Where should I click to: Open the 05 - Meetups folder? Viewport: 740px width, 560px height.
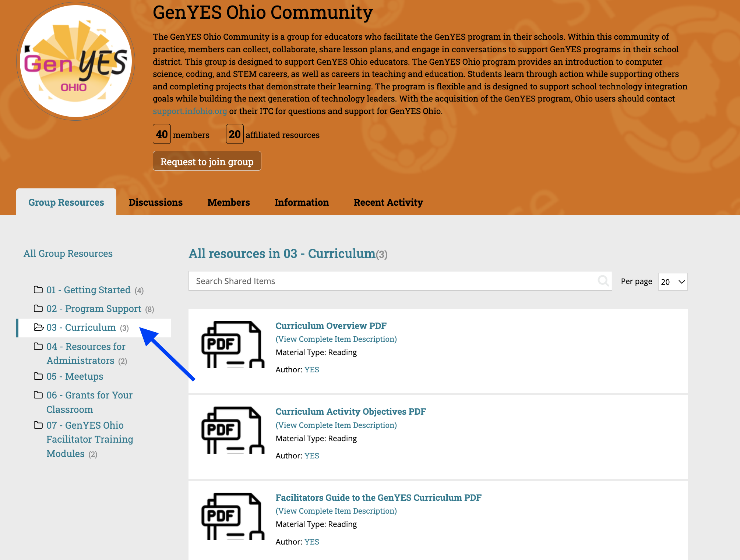(75, 376)
